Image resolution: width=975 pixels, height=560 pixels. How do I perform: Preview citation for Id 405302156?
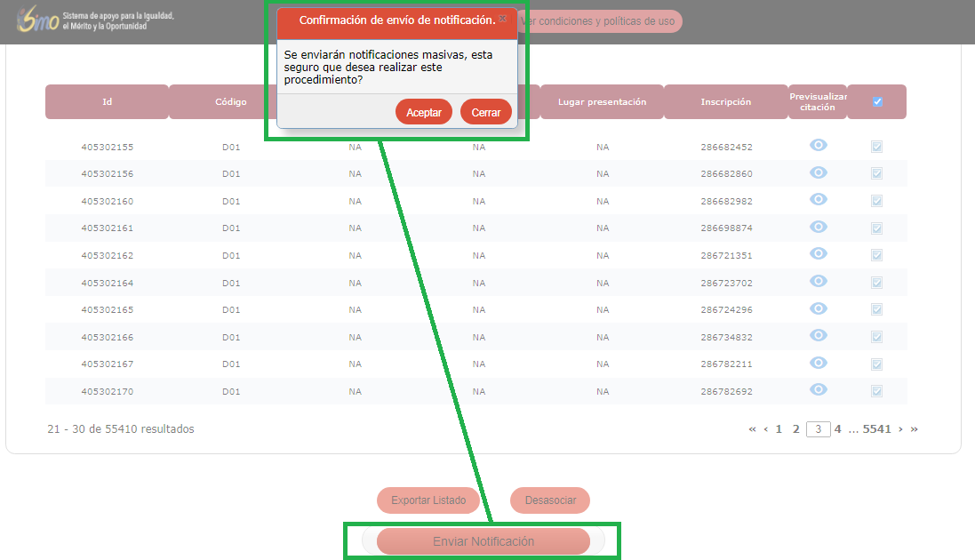[x=818, y=172]
